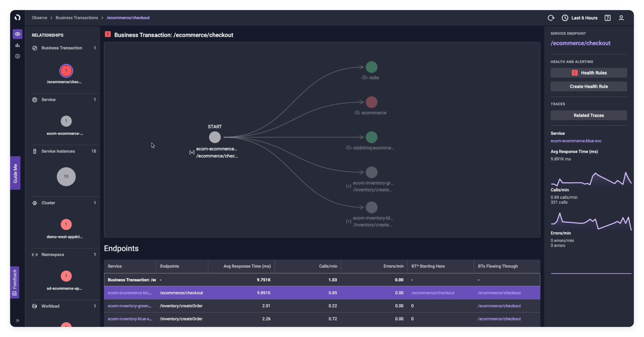Expand the Namespace relationships section
Viewport: 644px width, 337px height.
pos(64,254)
